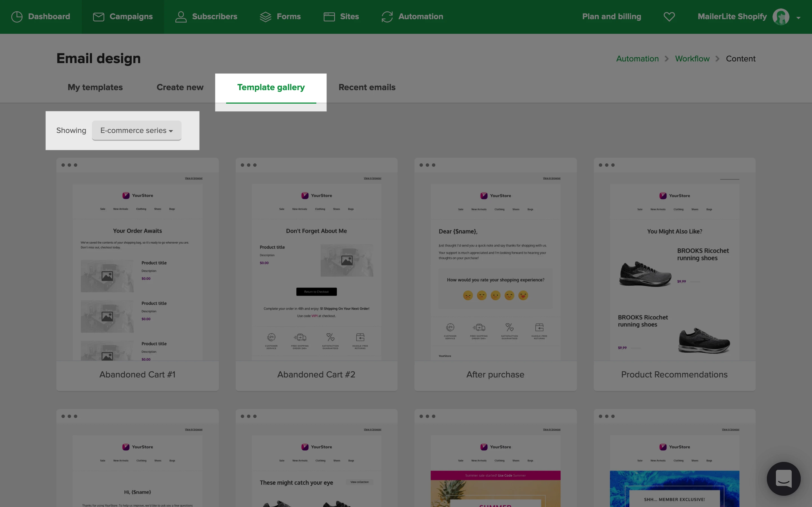Click the Workflow breadcrumb link
The height and width of the screenshot is (507, 812).
coord(692,59)
